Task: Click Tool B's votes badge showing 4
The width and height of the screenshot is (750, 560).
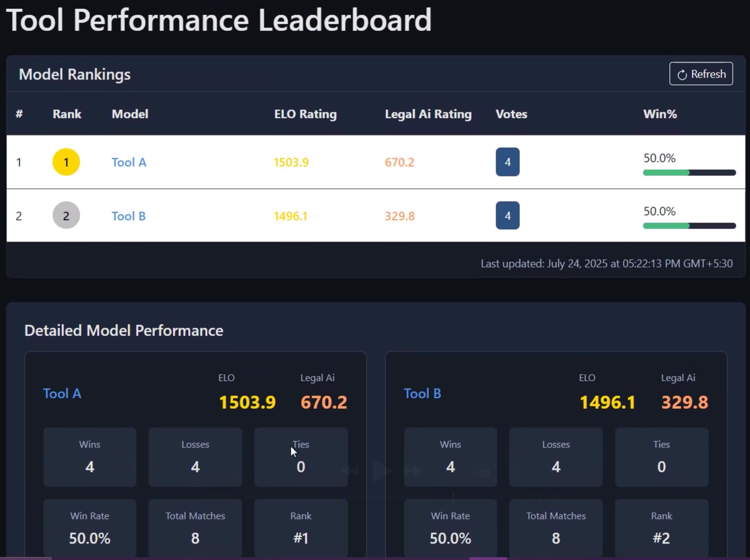Action: click(507, 215)
